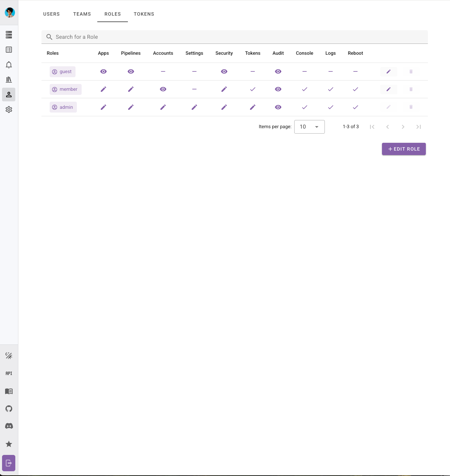
Task: Delete the member role trash icon
Action: 411,89
